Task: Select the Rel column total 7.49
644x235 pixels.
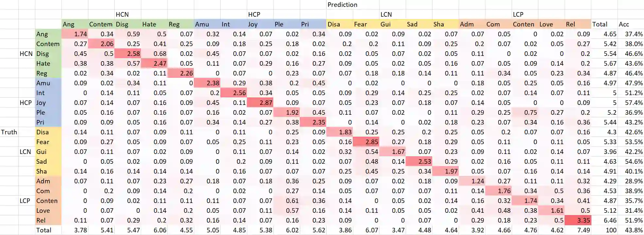Action: [x=578, y=230]
